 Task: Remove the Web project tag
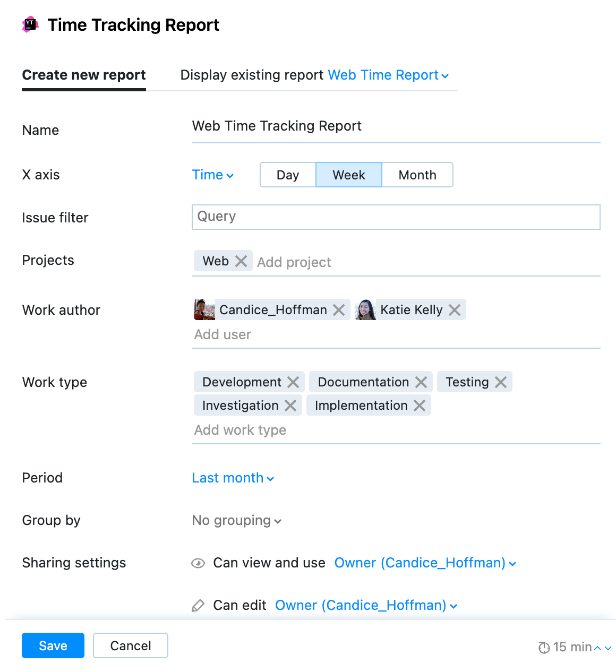(x=242, y=261)
